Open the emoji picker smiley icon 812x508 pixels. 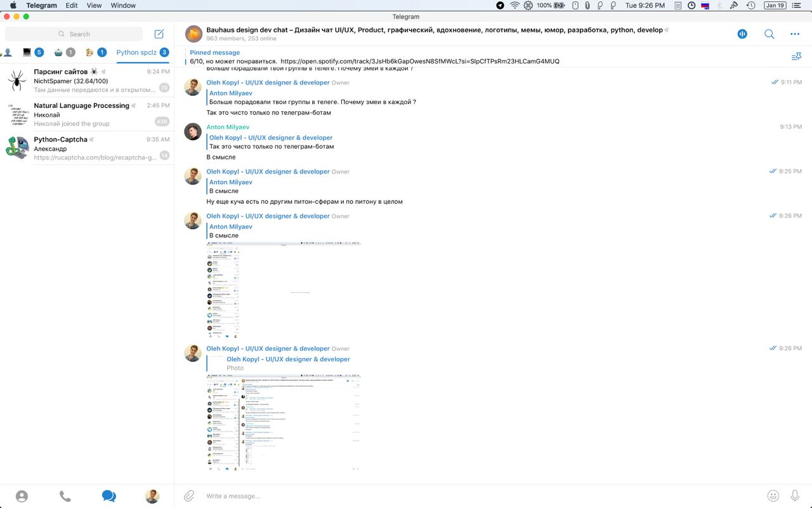point(773,496)
